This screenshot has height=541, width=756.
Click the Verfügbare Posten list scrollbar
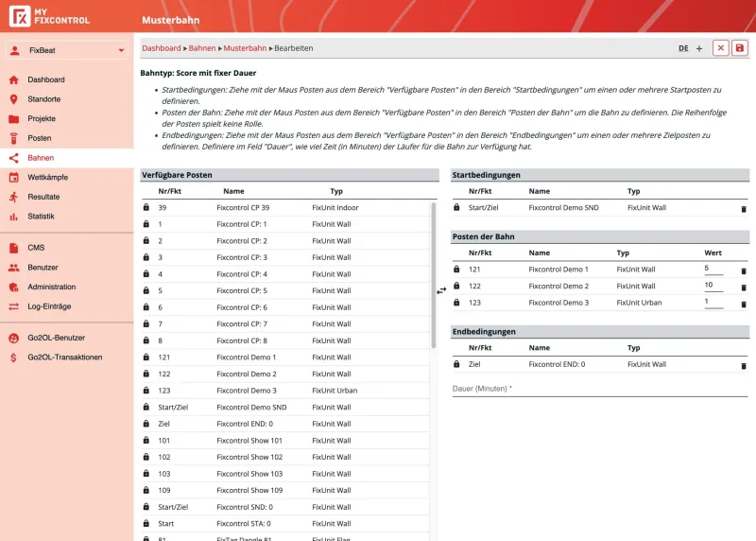click(x=434, y=275)
